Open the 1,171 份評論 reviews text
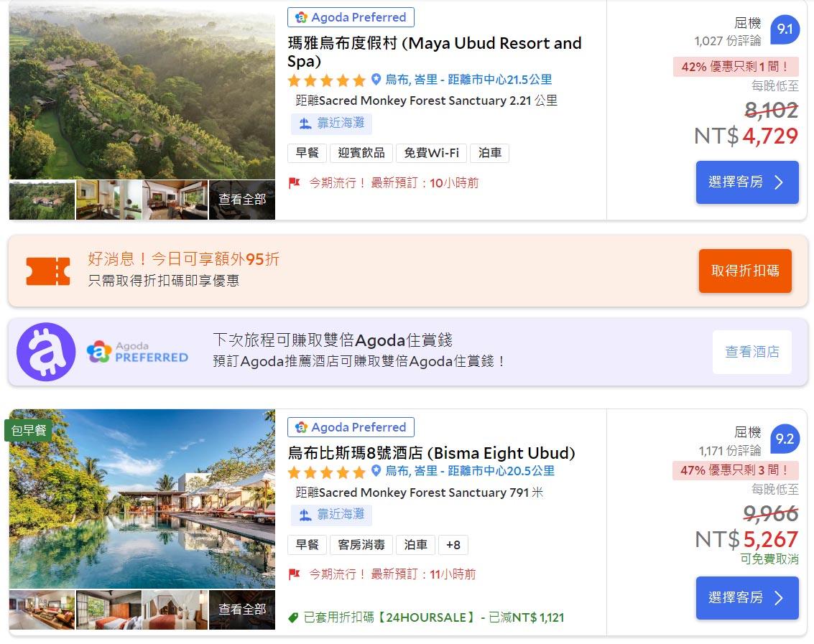The width and height of the screenshot is (814, 644). [730, 450]
